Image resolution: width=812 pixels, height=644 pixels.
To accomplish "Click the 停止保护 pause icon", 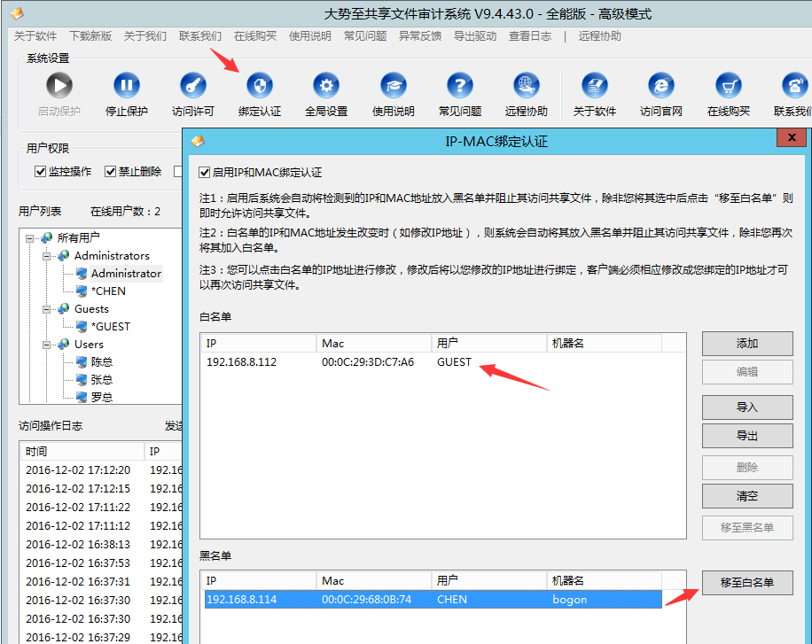I will coord(127,86).
